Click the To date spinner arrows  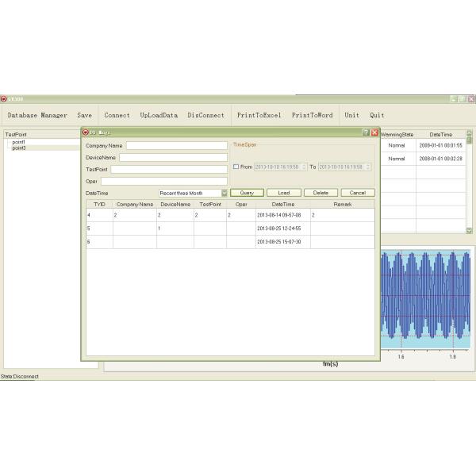370,167
